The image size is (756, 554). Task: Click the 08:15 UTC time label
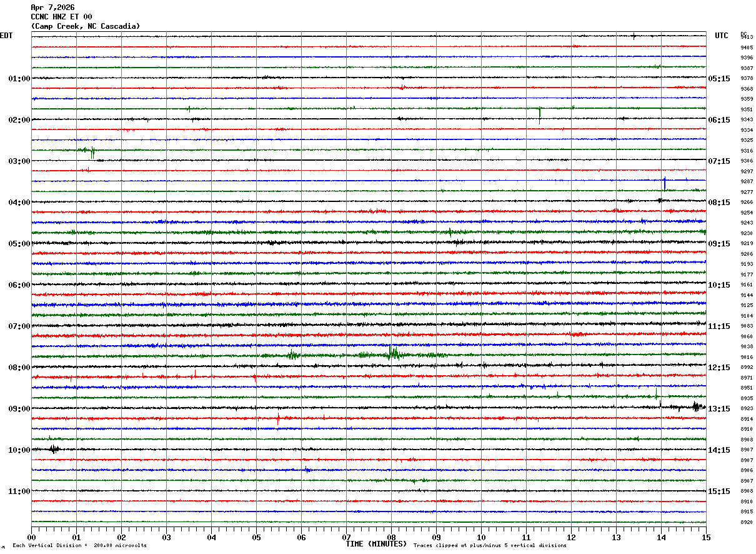pos(719,203)
